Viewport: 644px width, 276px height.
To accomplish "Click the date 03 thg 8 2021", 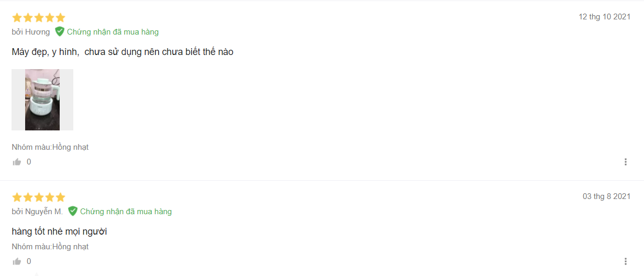I will tap(606, 196).
